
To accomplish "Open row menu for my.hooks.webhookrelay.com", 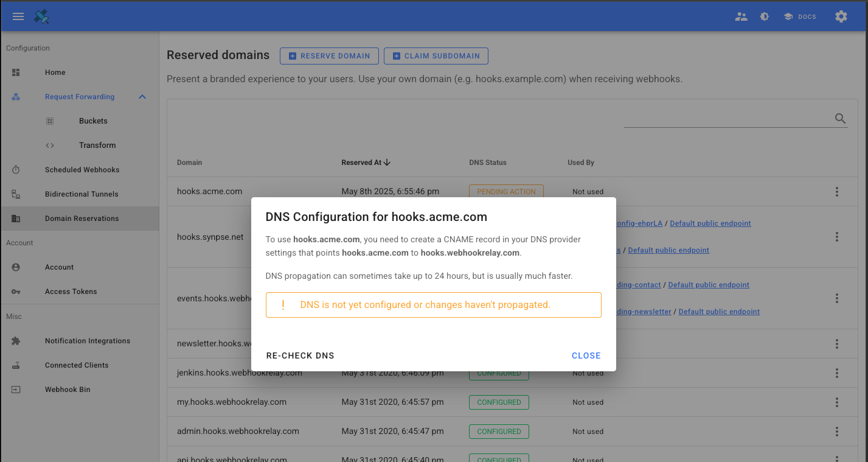I will coord(837,402).
